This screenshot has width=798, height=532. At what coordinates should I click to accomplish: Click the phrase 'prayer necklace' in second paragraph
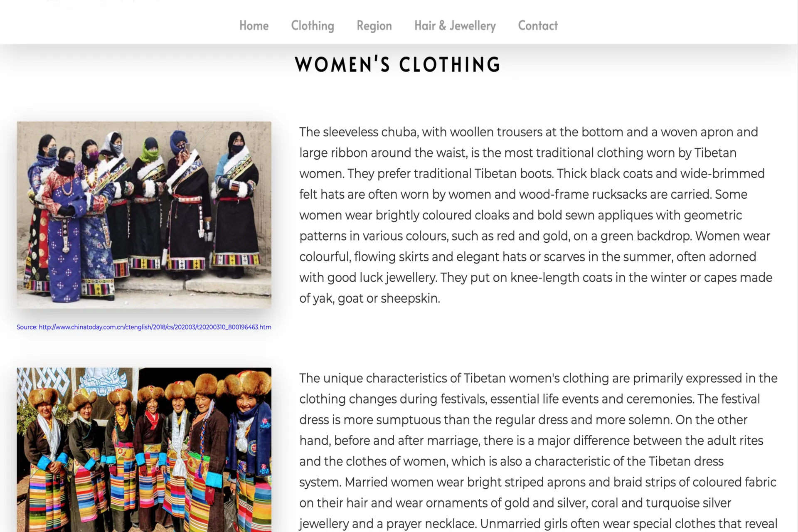(432, 524)
